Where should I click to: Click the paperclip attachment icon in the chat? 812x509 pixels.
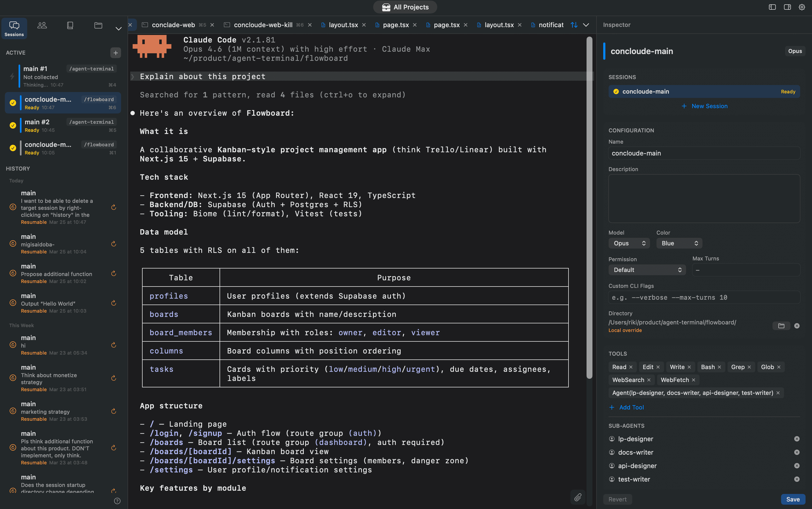point(578,497)
